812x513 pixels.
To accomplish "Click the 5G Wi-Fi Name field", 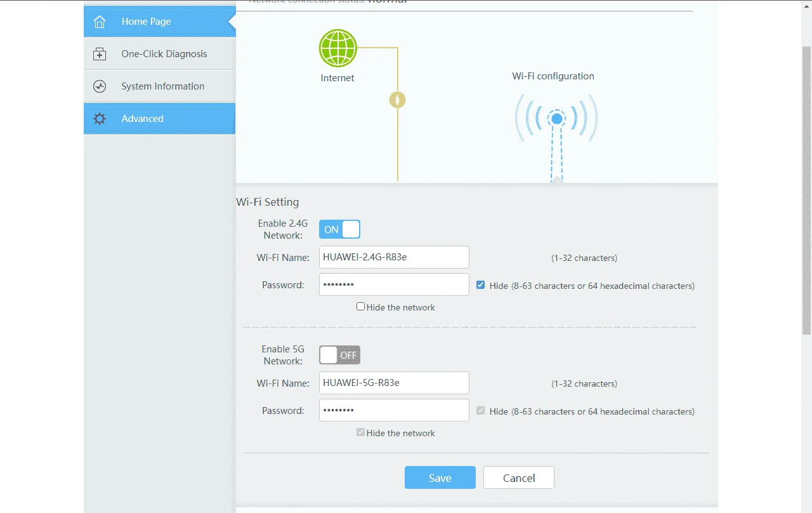I will 394,383.
